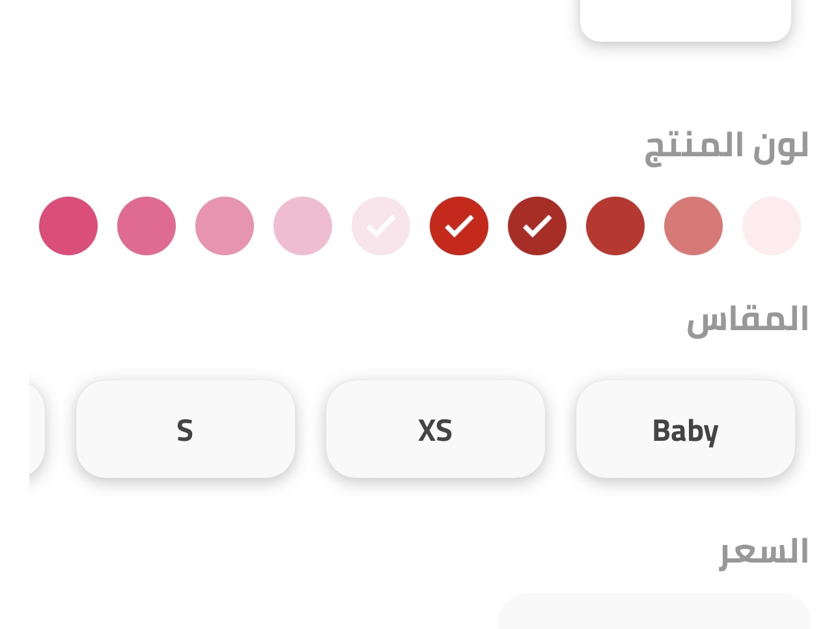Click the partially visible size button
This screenshot has height=629, width=840.
point(37,429)
